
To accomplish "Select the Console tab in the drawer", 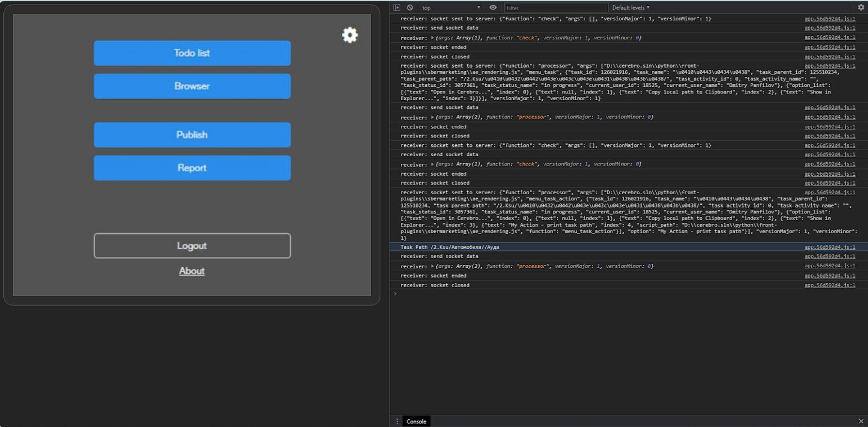I will point(416,421).
